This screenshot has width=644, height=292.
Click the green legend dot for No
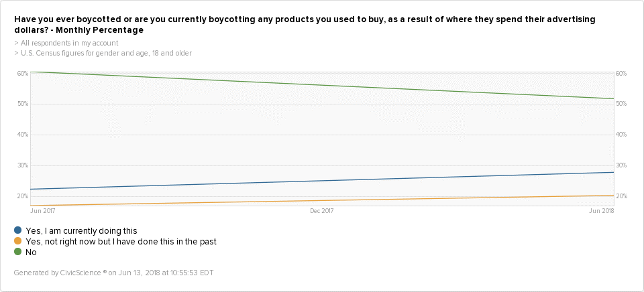[x=17, y=252]
